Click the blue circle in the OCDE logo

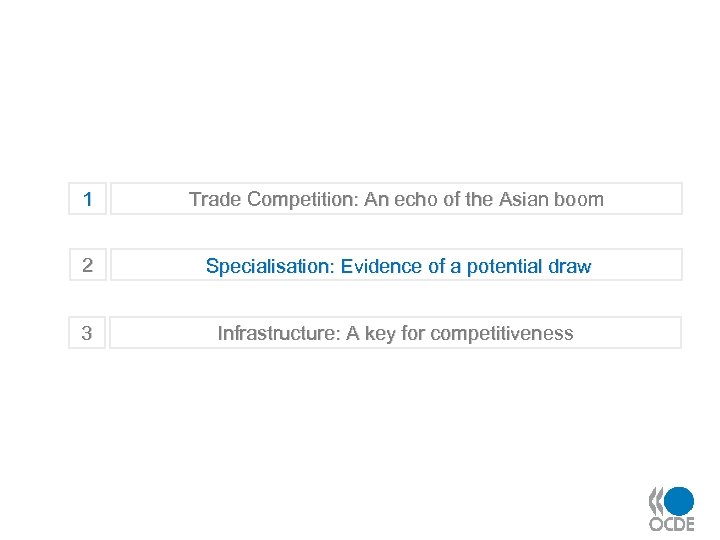[x=680, y=500]
